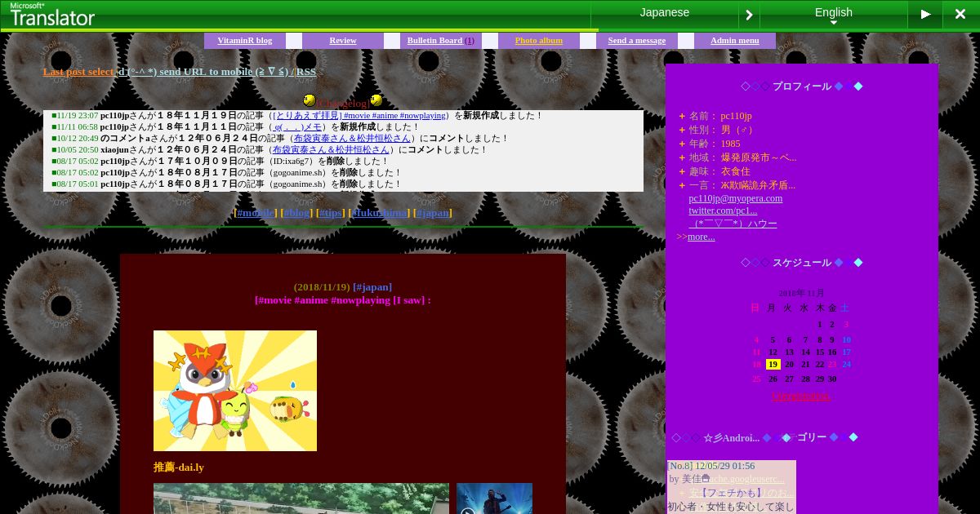980x514 pixels.
Task: Open the English target language dropdown
Action: (x=834, y=15)
